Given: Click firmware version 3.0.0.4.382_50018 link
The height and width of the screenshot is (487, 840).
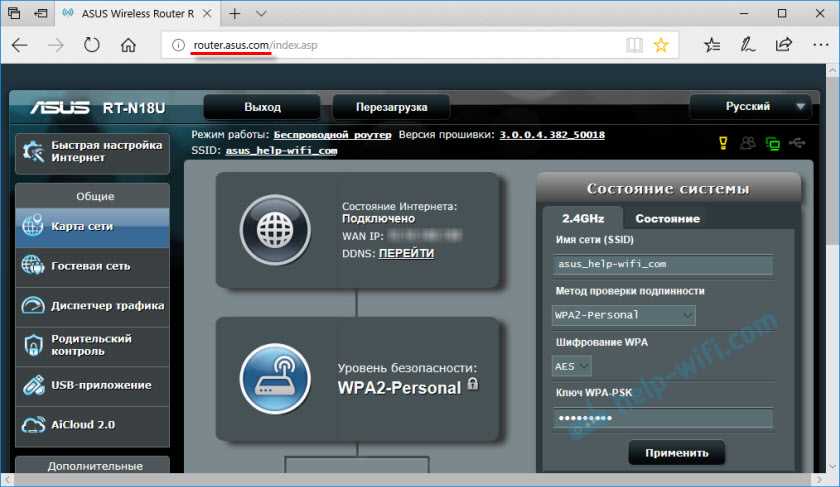Looking at the screenshot, I should point(552,135).
